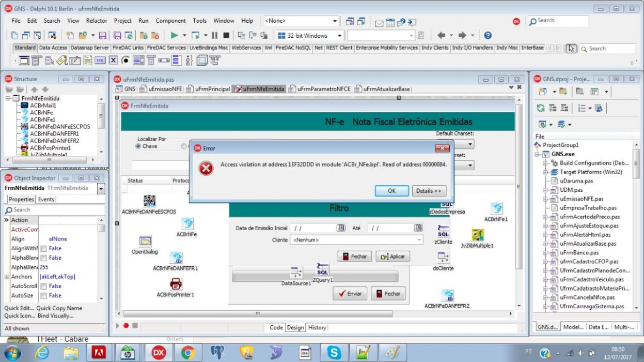644x362 pixels.
Task: Click the Run (green play) toolbar icon
Action: pyautogui.click(x=175, y=36)
